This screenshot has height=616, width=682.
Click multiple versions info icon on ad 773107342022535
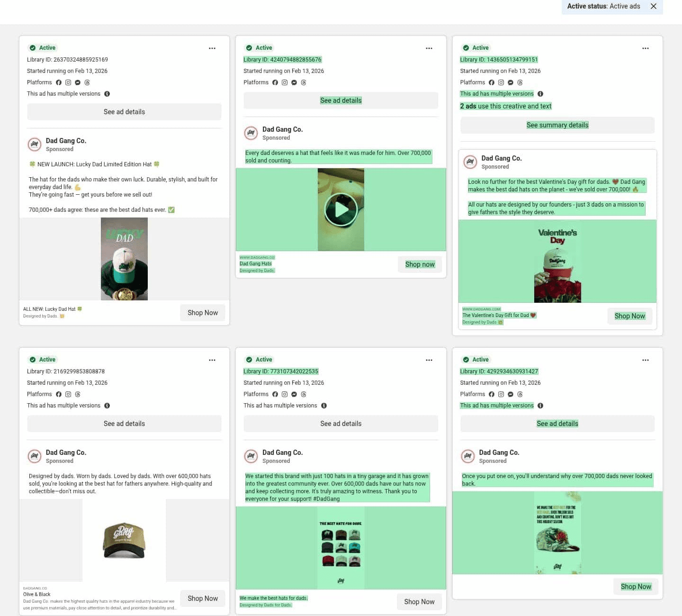[324, 406]
